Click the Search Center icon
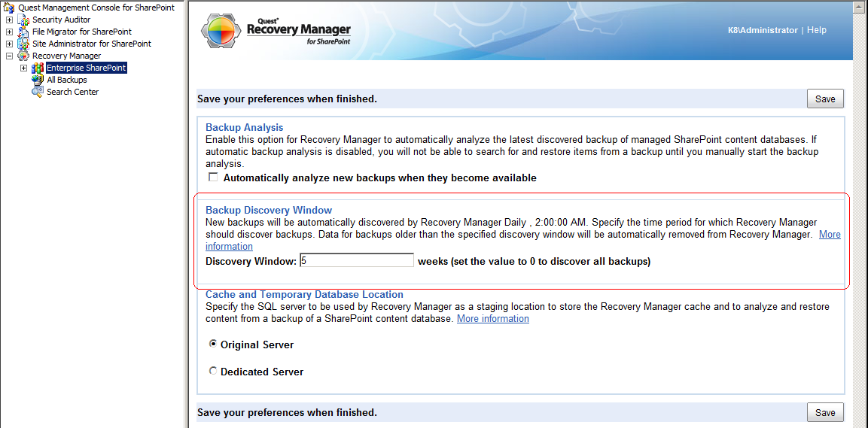This screenshot has height=428, width=868. point(38,92)
